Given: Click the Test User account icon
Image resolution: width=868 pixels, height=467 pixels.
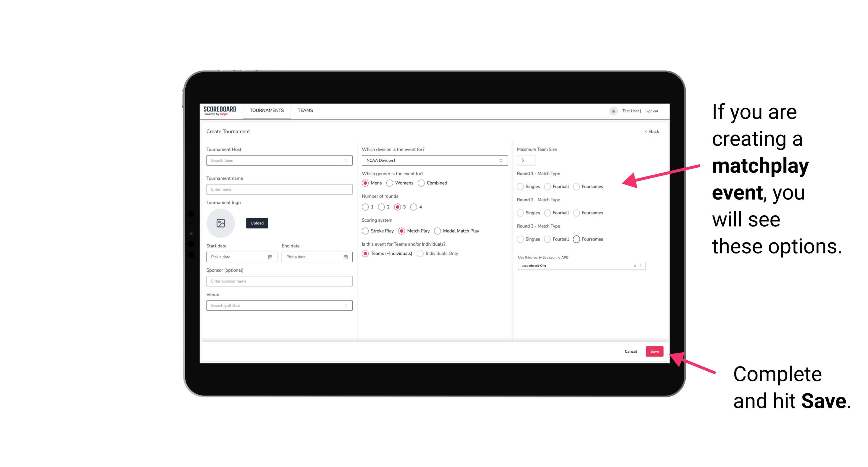Looking at the screenshot, I should [x=612, y=111].
